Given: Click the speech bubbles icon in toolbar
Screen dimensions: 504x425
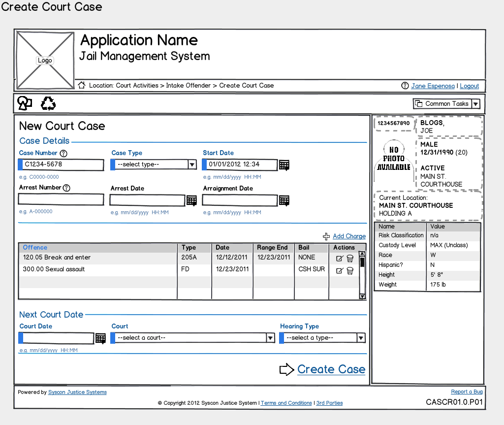Looking at the screenshot, I should (x=25, y=103).
